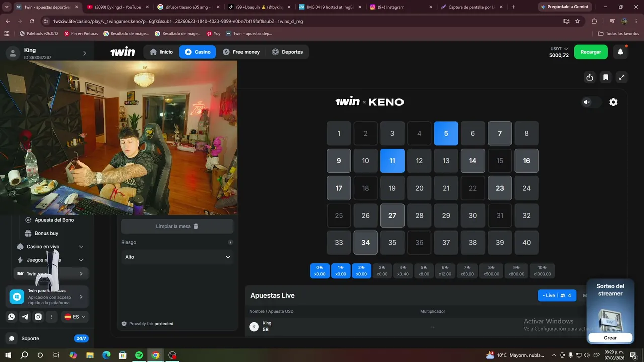Image resolution: width=644 pixels, height=362 pixels.
Task: Bookmark this page with the star icon
Action: coord(577,21)
